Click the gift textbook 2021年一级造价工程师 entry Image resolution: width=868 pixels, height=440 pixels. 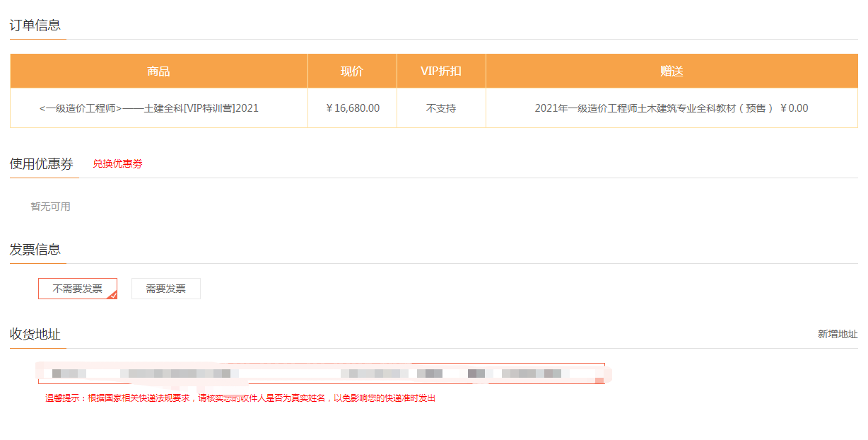(x=654, y=108)
